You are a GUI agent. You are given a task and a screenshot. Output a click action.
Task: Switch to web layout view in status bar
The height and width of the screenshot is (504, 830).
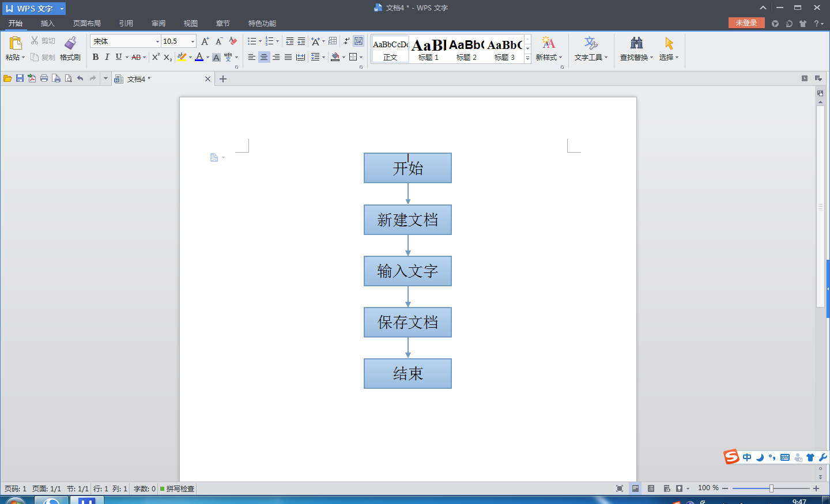click(666, 488)
